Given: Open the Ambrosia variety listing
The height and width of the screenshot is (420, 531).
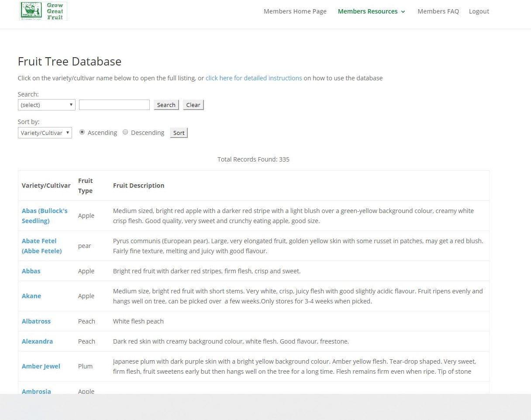Looking at the screenshot, I should [x=36, y=391].
